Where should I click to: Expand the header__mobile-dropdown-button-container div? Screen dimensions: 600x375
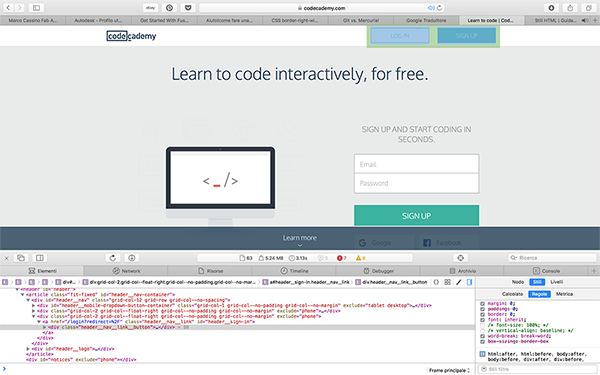tap(34, 305)
